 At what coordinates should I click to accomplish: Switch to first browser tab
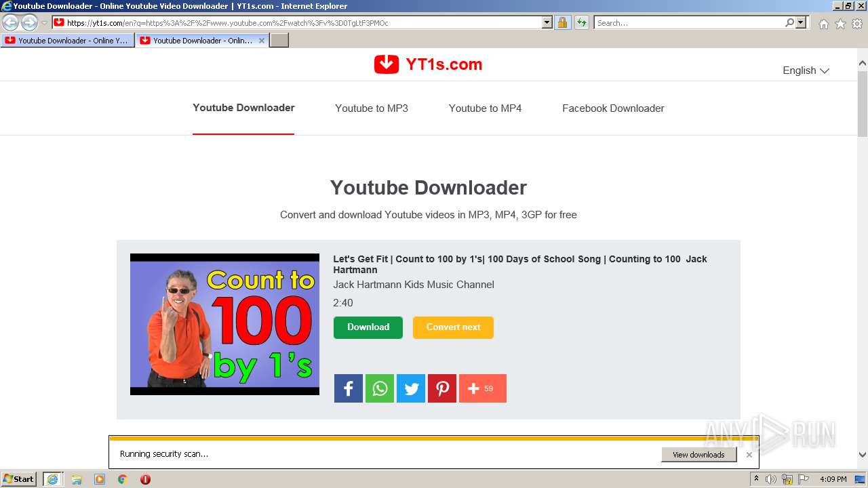[x=67, y=41]
